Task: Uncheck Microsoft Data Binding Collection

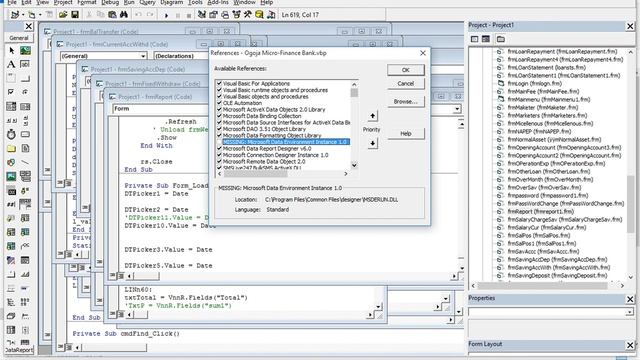Action: (x=219, y=116)
